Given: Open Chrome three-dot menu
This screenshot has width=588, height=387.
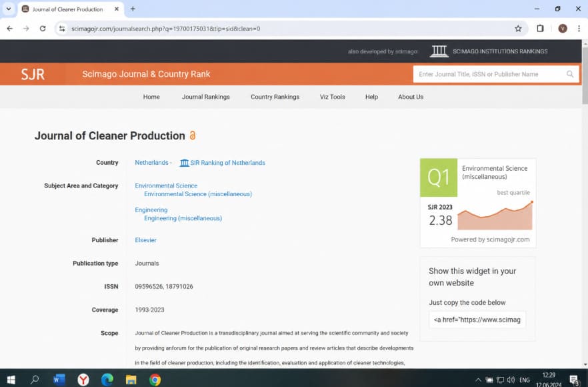Looking at the screenshot, I should click(x=579, y=29).
